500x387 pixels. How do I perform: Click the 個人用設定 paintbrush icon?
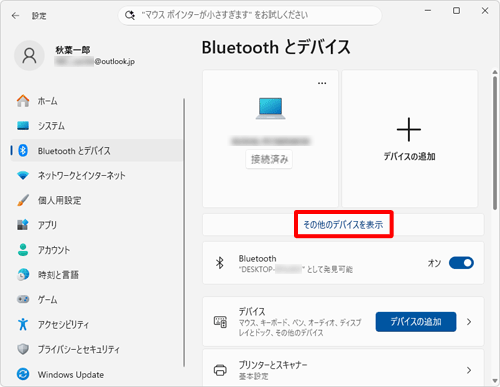(x=23, y=200)
